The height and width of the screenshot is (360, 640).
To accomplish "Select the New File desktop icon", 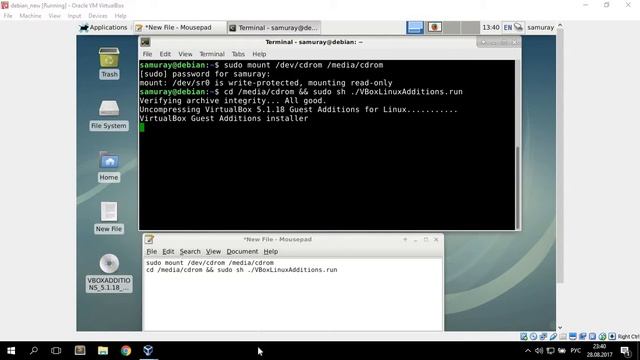I will (109, 218).
